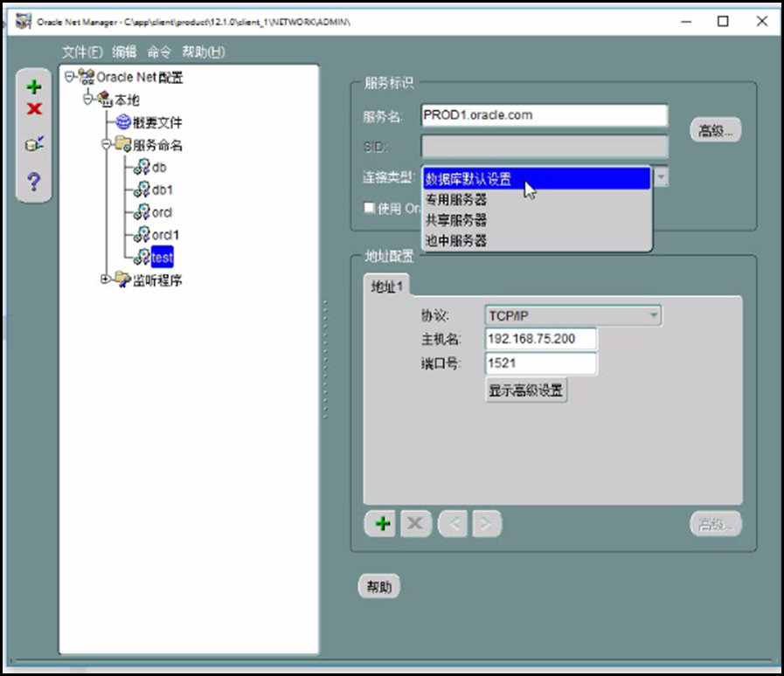Click the 端口号 port number field

pos(541,363)
